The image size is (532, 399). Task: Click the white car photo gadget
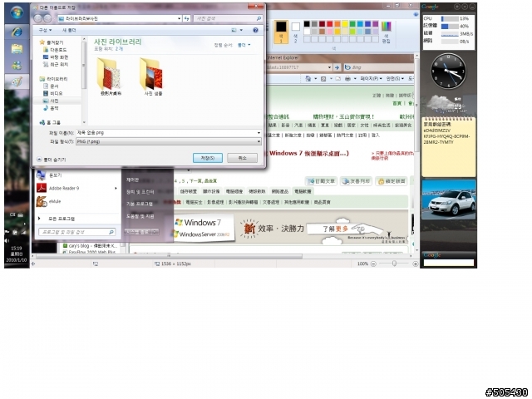pos(449,199)
